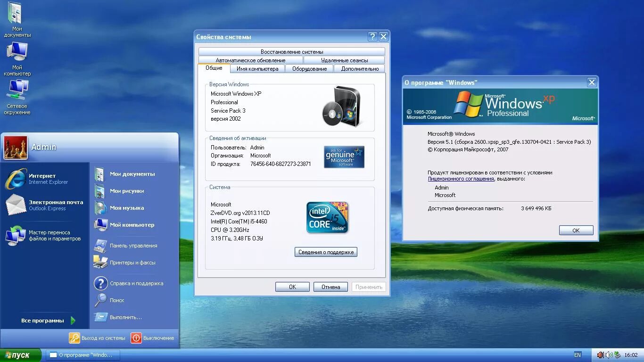Switch to Автоматическое обновление tab
644x362 pixels.
(250, 60)
